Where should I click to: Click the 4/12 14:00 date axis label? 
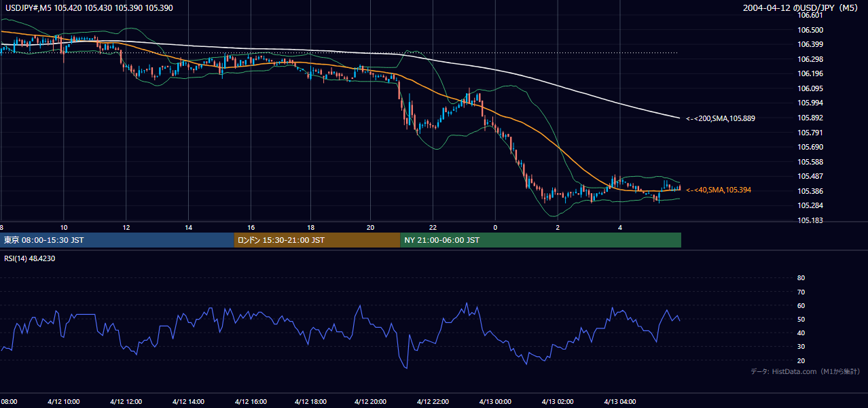[188, 402]
